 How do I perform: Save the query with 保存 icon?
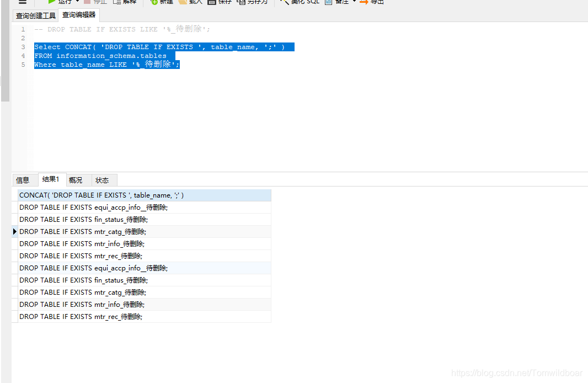click(x=212, y=2)
